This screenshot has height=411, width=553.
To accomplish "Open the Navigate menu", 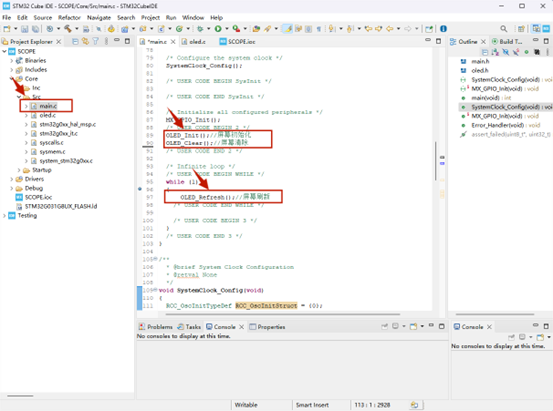I will point(99,18).
